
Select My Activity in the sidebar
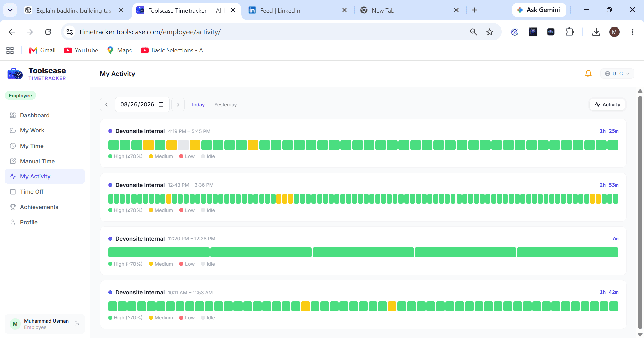click(x=45, y=176)
